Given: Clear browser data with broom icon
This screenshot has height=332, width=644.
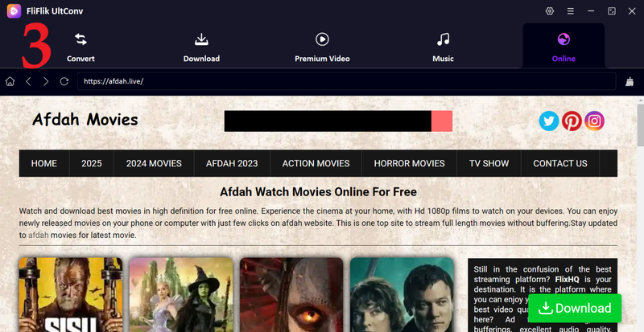Looking at the screenshot, I should tap(630, 82).
